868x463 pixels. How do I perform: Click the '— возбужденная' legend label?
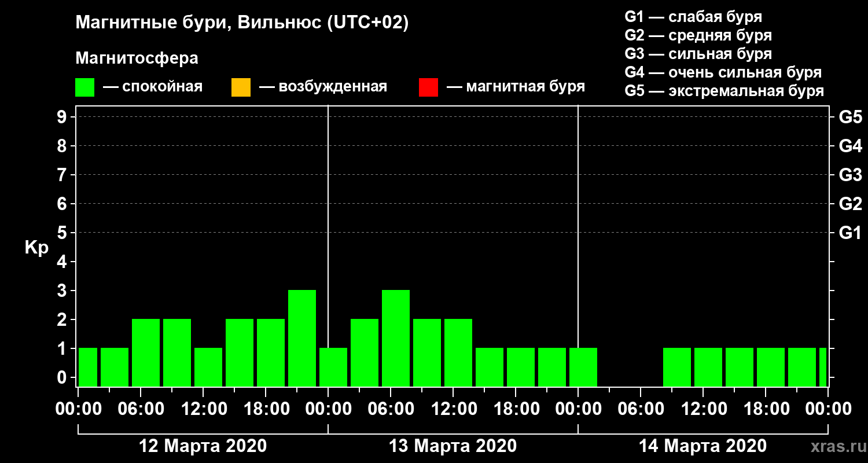pos(323,87)
